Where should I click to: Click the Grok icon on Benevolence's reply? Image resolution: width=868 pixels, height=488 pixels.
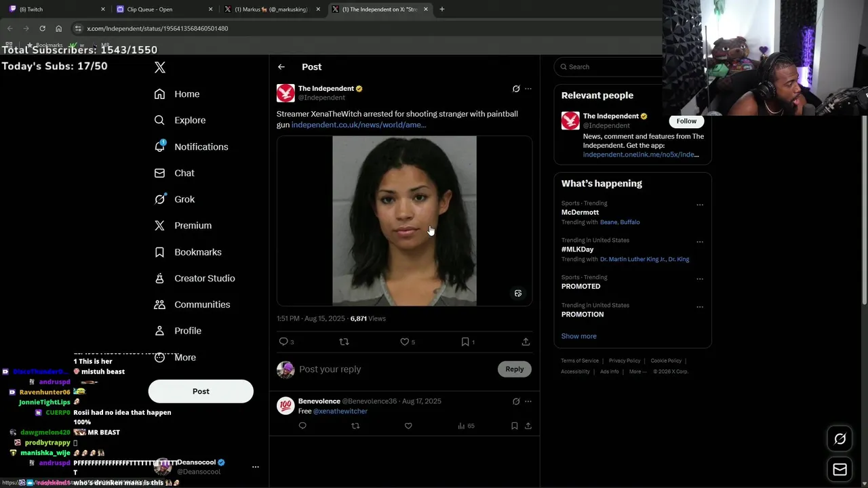(x=516, y=401)
